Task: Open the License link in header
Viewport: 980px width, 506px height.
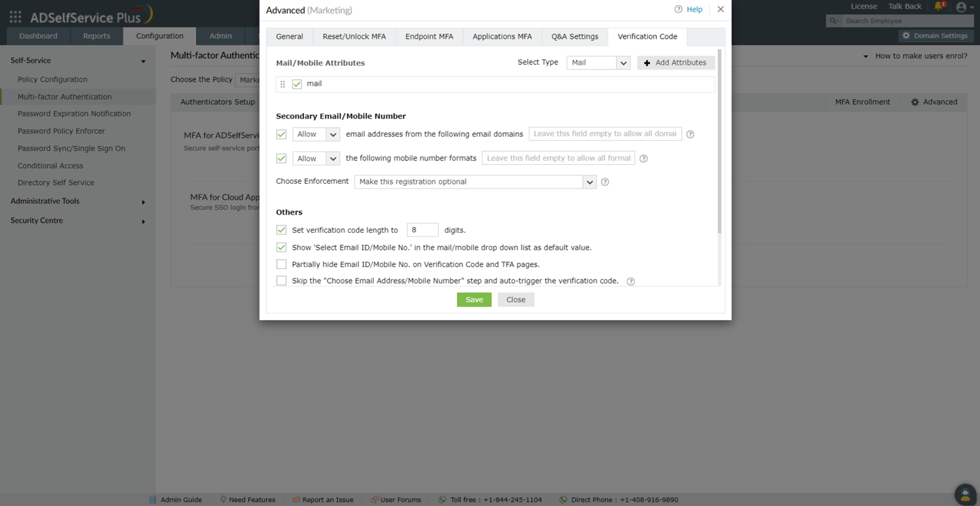Action: (x=864, y=6)
